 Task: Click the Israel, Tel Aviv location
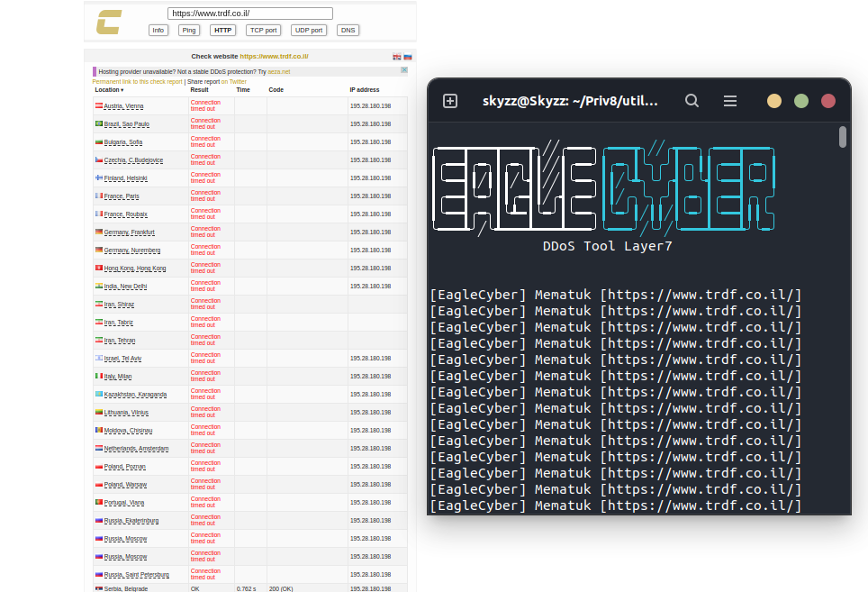coord(122,359)
